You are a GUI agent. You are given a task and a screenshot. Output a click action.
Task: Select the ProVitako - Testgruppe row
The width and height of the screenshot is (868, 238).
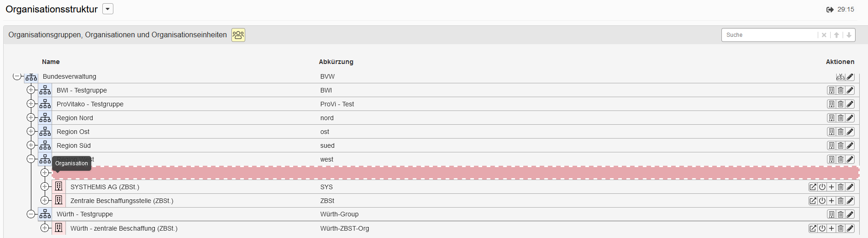coord(90,104)
